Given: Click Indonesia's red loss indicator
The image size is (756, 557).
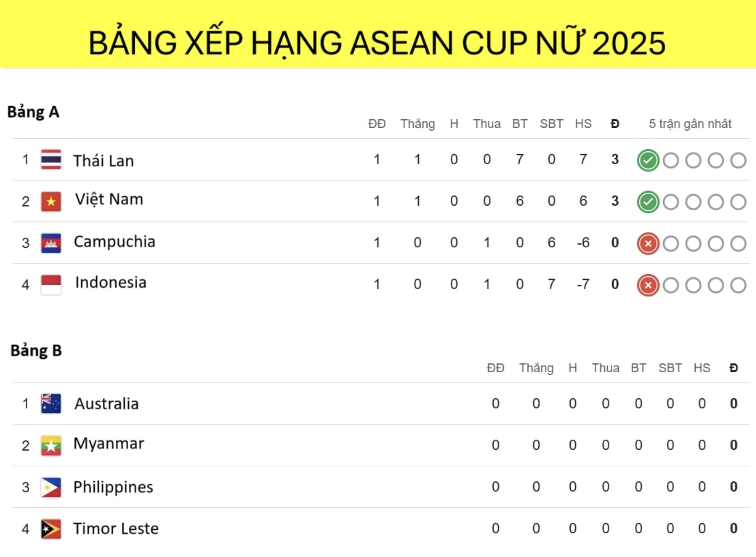Looking at the screenshot, I should pos(648,285).
